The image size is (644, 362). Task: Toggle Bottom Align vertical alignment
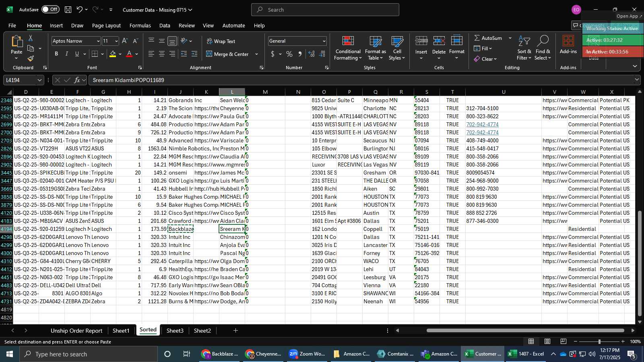(x=172, y=41)
